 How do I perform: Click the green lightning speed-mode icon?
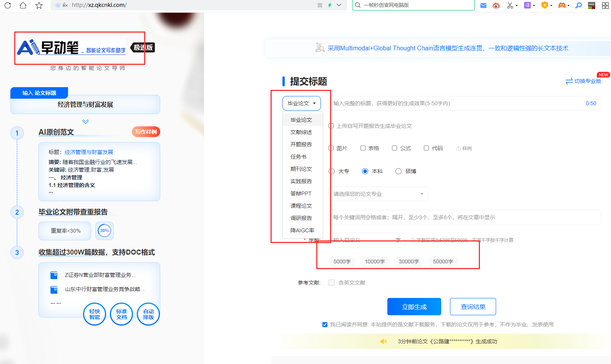click(330, 5)
